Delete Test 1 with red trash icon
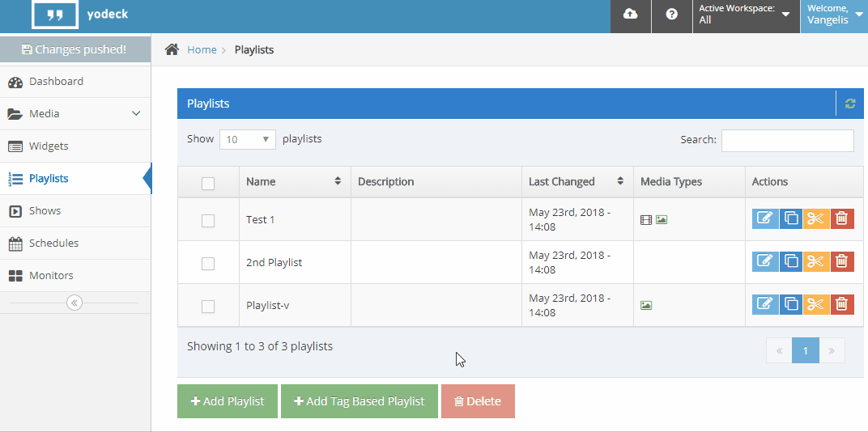Image resolution: width=868 pixels, height=432 pixels. pyautogui.click(x=842, y=219)
